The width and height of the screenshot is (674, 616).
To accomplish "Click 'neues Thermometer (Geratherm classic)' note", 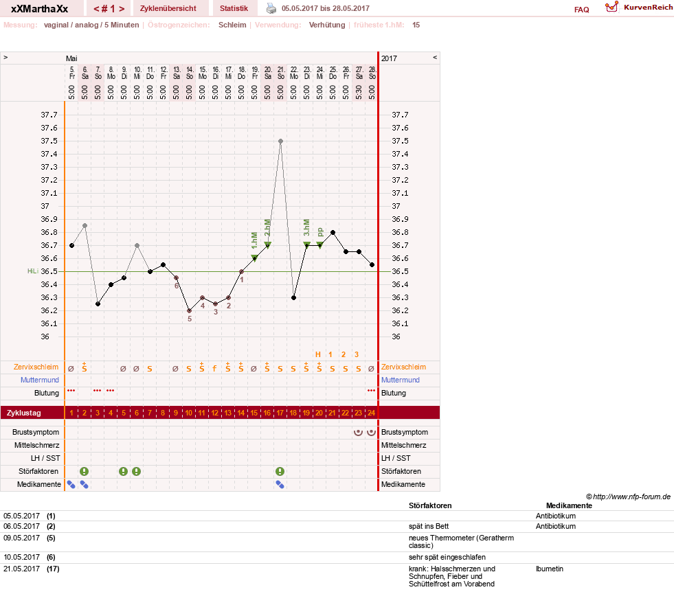I will coord(461,542).
